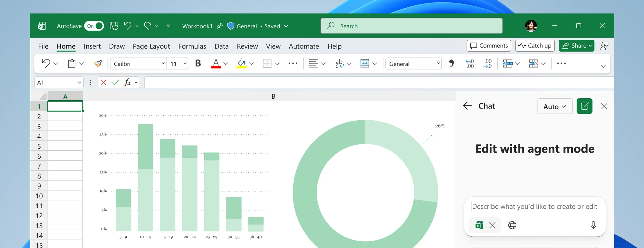Click the Catch up button
644x248 pixels.
535,45
